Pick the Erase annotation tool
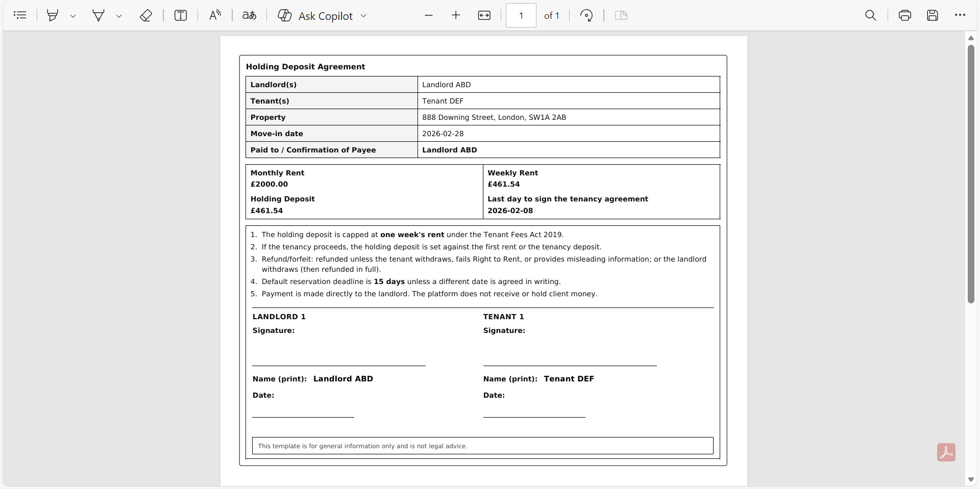The width and height of the screenshot is (980, 489). click(146, 15)
